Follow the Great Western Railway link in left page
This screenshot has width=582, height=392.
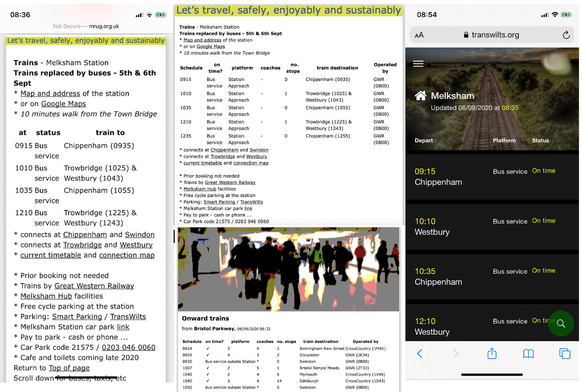click(x=94, y=286)
